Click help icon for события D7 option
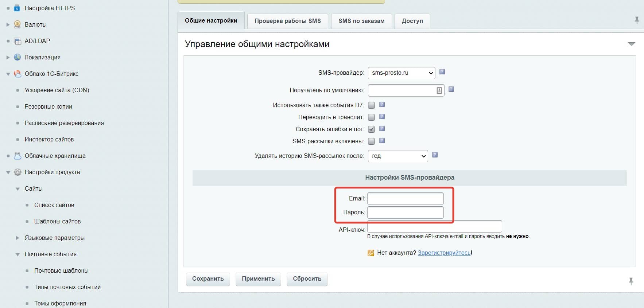This screenshot has height=308, width=644. click(382, 105)
